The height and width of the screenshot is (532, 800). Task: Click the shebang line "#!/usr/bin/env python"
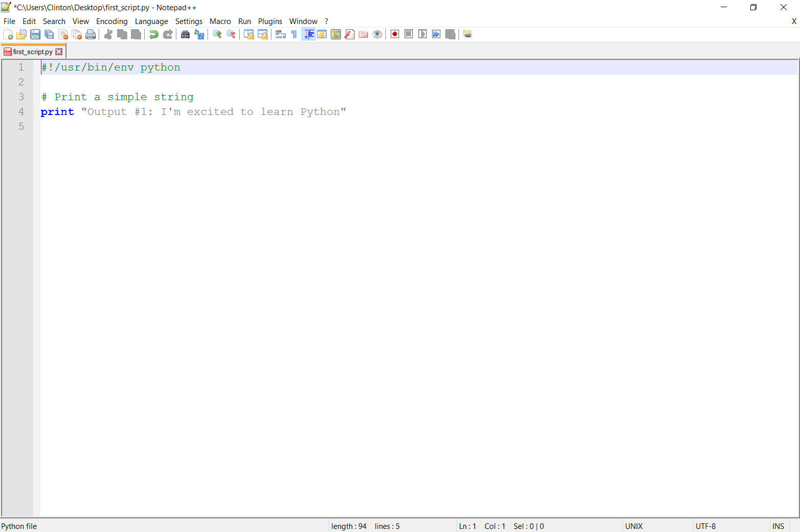(x=110, y=67)
